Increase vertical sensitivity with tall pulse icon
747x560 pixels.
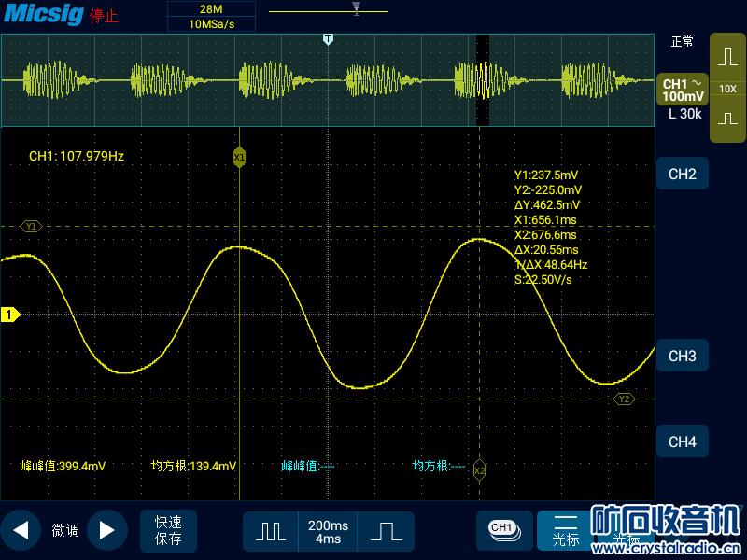pyautogui.click(x=727, y=57)
